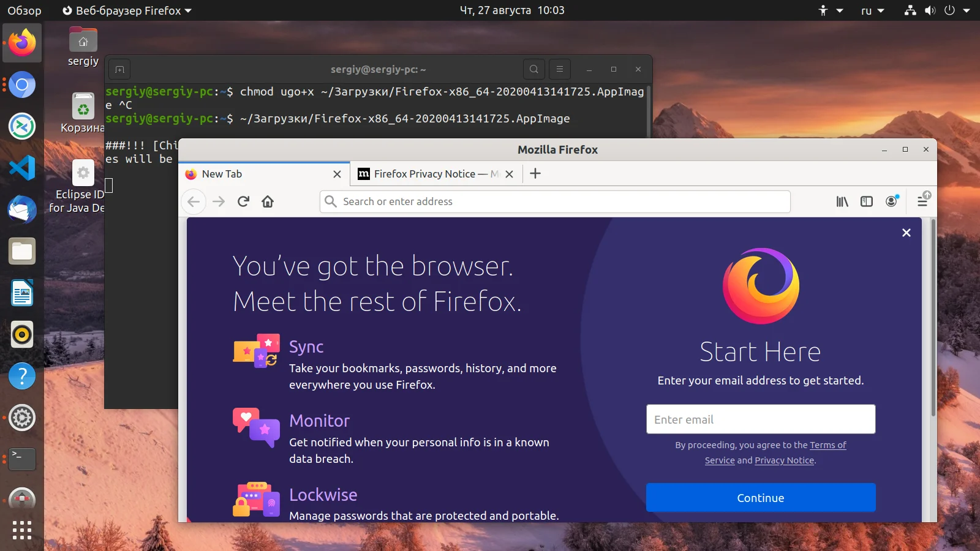Show the Firefox sidebars icon
This screenshot has width=980, height=551.
(867, 201)
